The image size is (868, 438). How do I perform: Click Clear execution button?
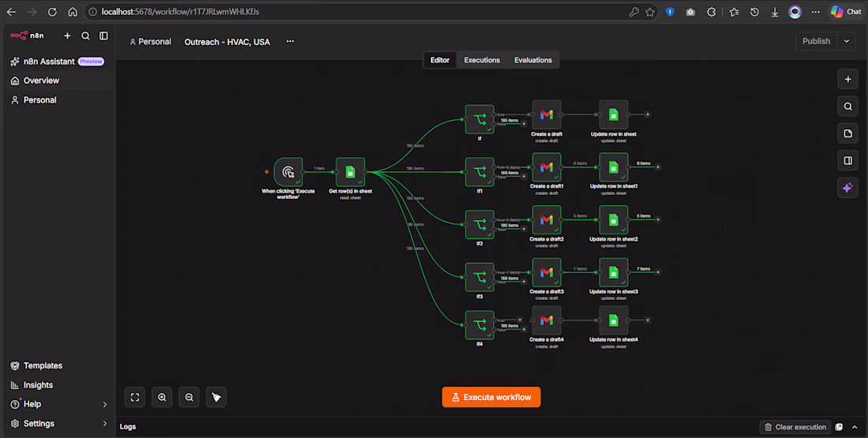pyautogui.click(x=795, y=427)
